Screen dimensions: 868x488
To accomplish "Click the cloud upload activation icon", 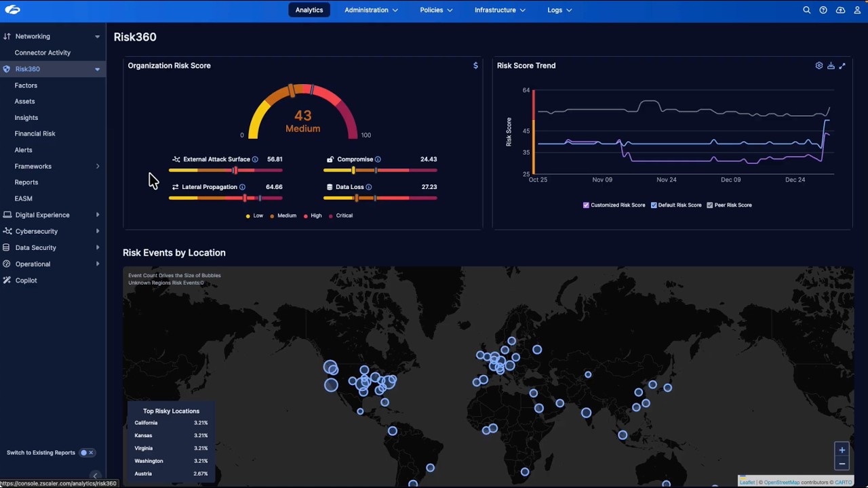I will 841,10.
